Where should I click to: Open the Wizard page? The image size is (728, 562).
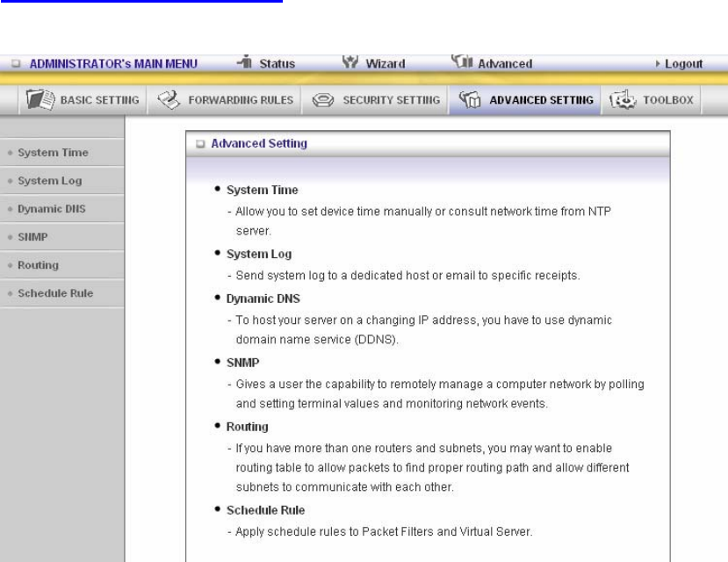386,63
